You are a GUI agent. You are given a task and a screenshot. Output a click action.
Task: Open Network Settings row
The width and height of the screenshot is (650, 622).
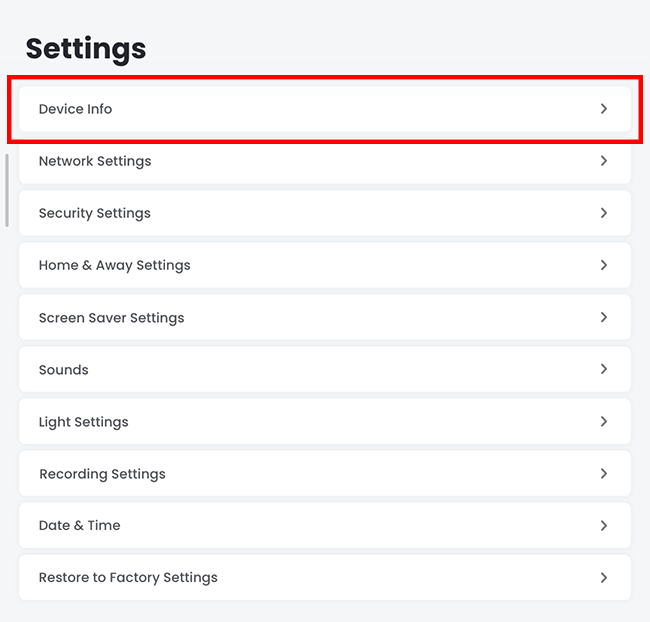(95, 161)
